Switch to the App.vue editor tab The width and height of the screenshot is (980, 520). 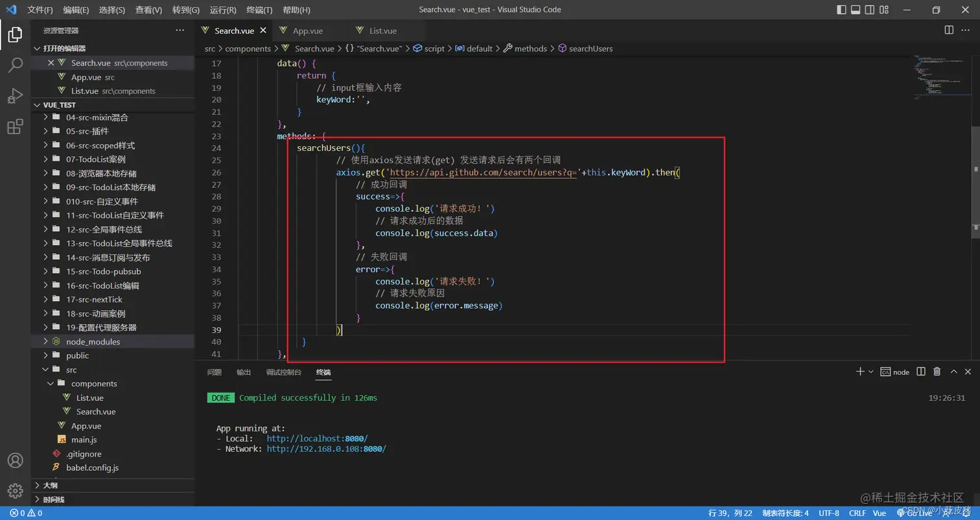pyautogui.click(x=308, y=30)
